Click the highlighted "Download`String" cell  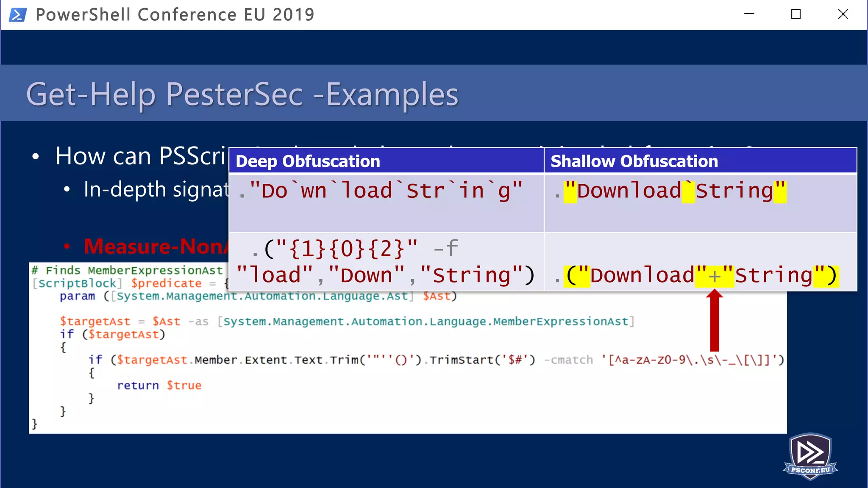(700, 203)
